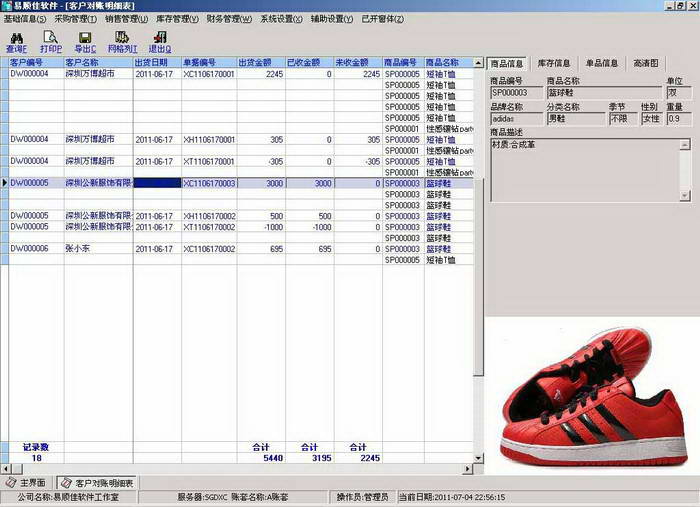Click the 重量 field showing 0.9

(679, 119)
